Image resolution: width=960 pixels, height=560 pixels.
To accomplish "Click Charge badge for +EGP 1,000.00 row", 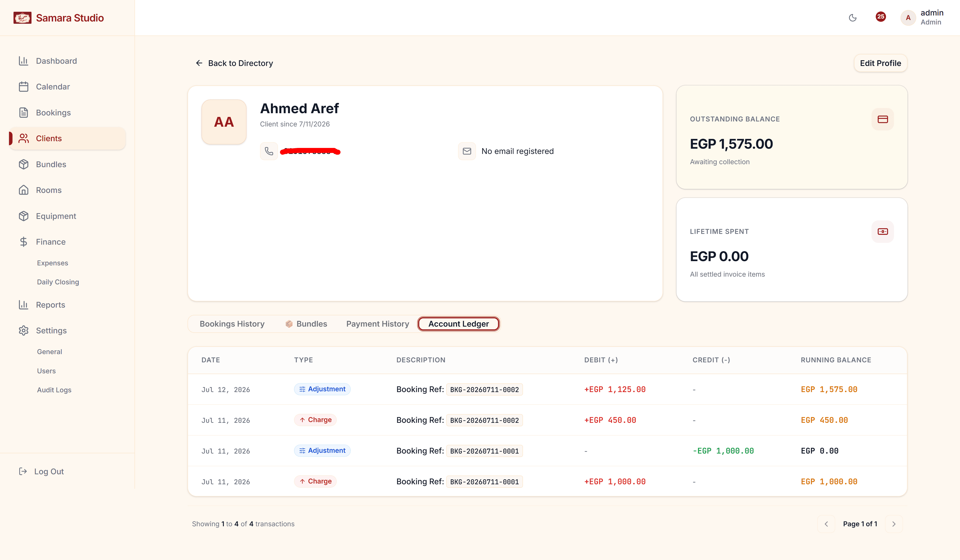I will 315,481.
